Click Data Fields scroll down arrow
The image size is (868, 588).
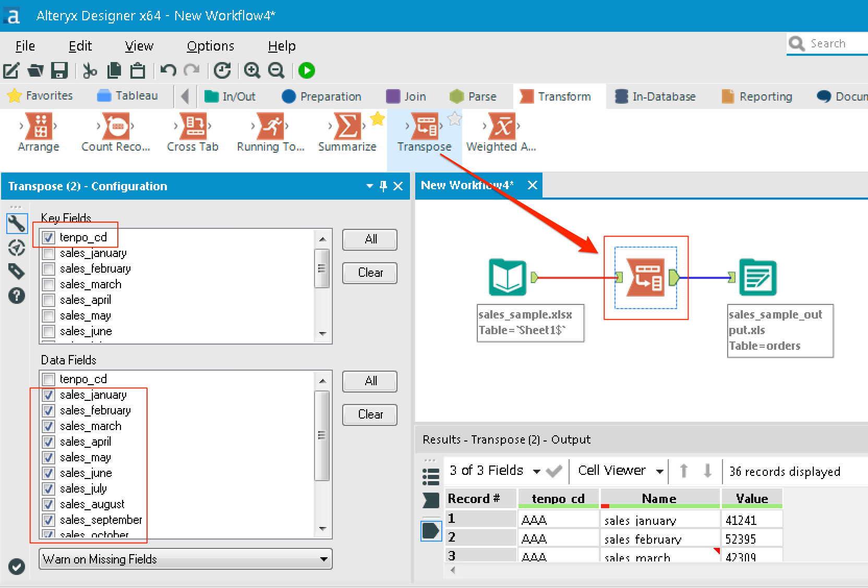coord(322,529)
